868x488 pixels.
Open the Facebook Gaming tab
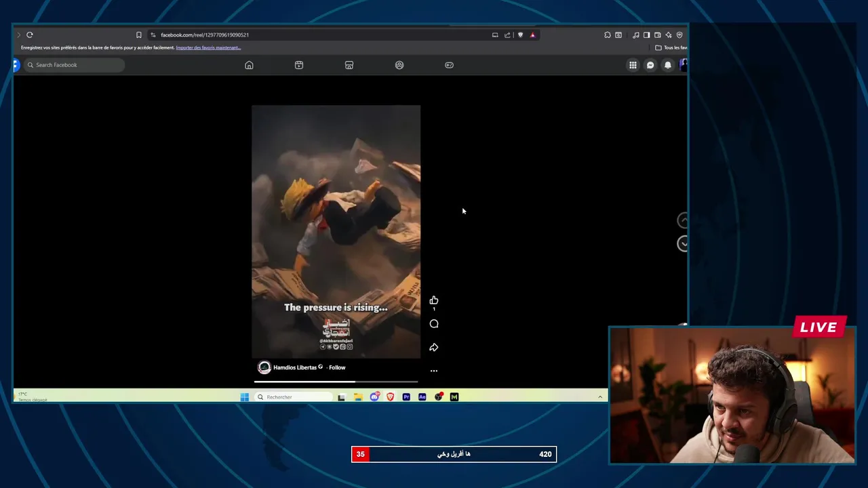click(x=449, y=65)
